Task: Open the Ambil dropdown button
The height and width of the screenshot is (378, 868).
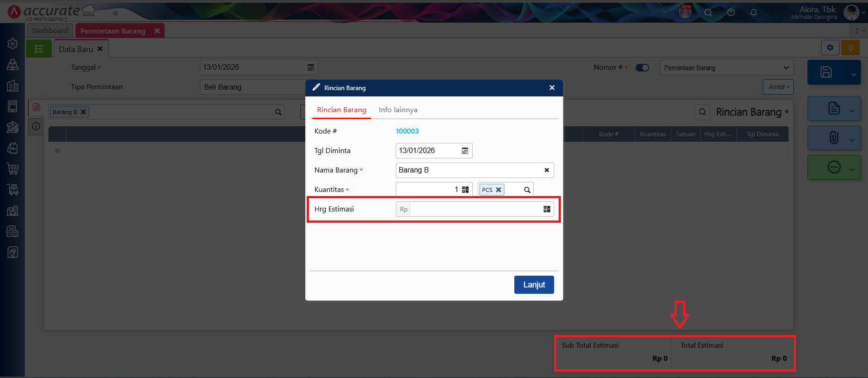Action: [x=778, y=87]
